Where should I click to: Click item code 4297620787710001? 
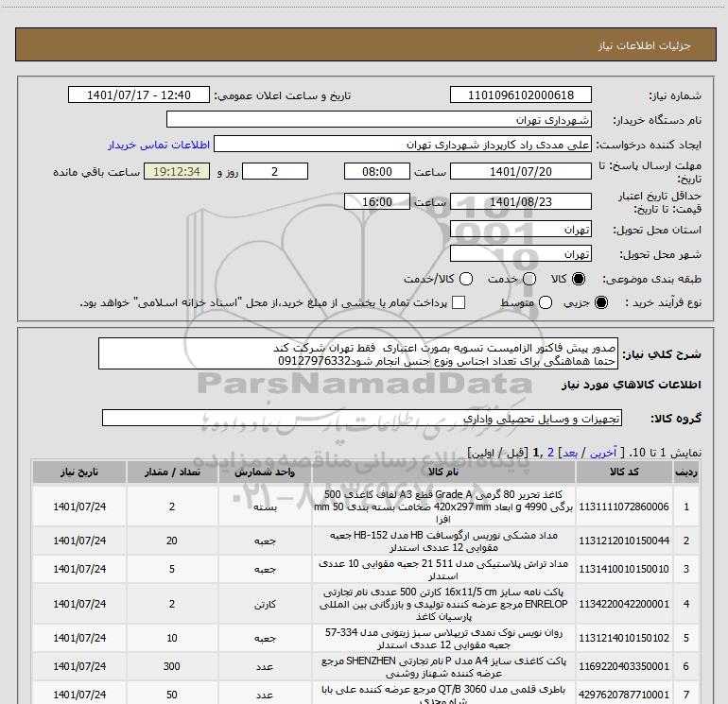click(x=624, y=695)
